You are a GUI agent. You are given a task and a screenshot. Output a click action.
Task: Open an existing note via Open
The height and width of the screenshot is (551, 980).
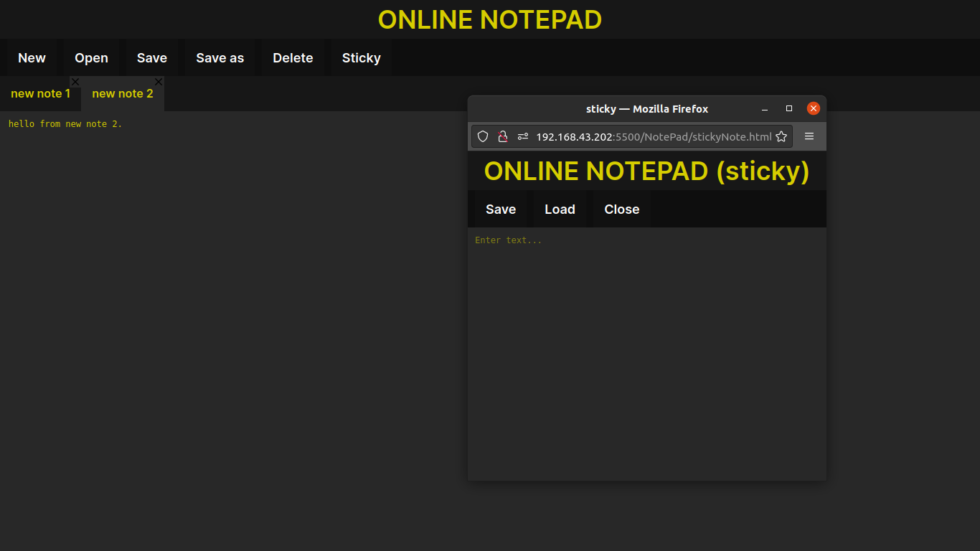pos(91,57)
